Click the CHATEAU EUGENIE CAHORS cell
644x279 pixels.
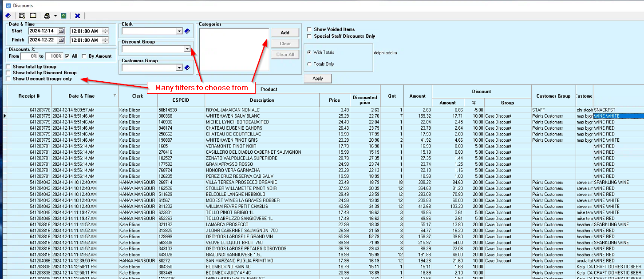pyautogui.click(x=262, y=128)
